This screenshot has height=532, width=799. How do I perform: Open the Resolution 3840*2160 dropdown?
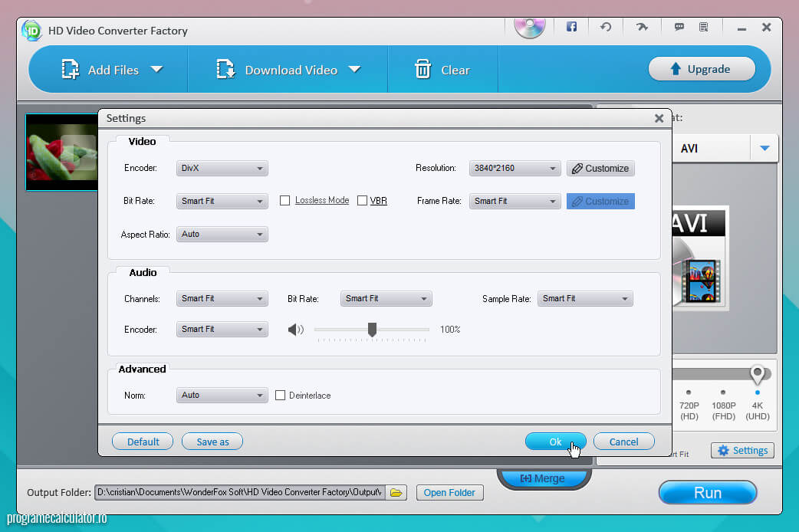point(515,169)
